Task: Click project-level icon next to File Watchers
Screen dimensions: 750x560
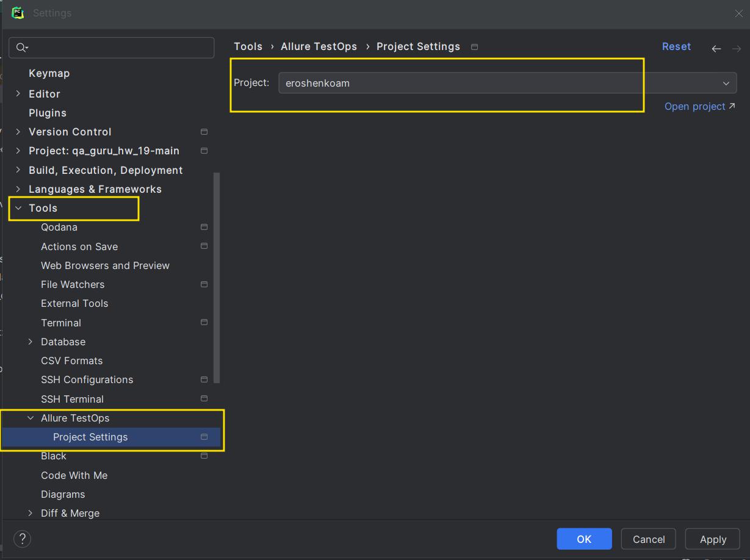Action: tap(204, 284)
